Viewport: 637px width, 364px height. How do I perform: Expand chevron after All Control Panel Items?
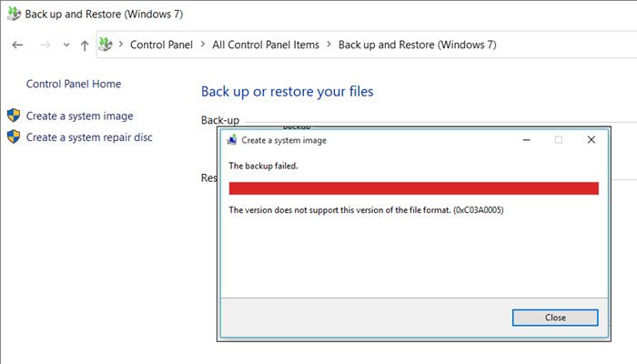(x=329, y=45)
